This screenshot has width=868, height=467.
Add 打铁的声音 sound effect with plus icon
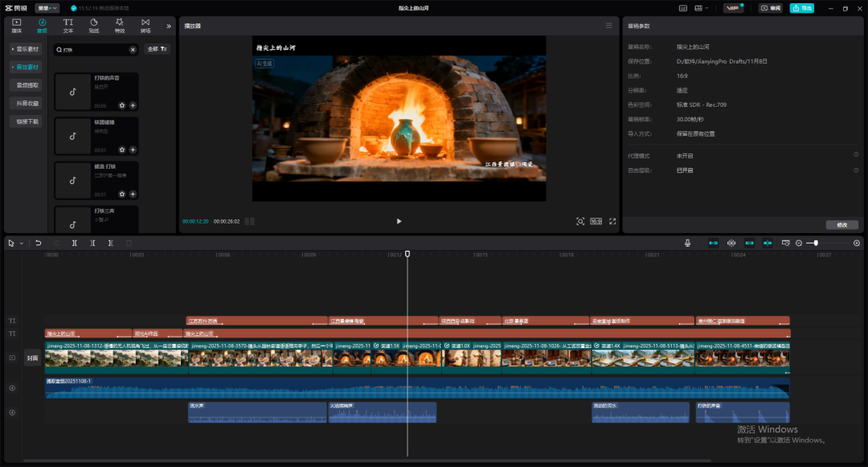133,105
